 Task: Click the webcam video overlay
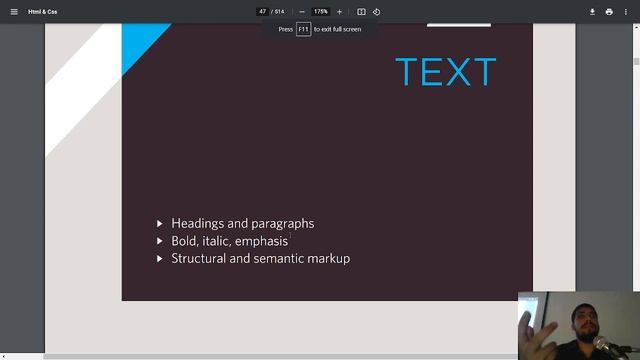click(x=579, y=326)
